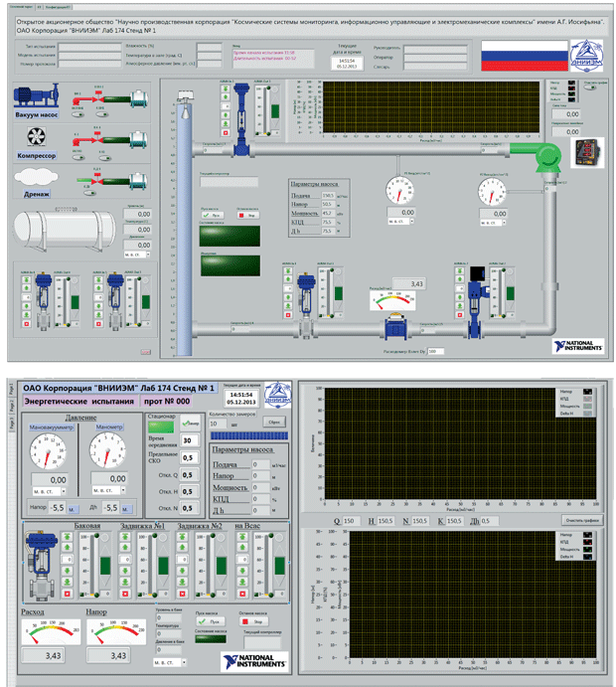Click the blue Вакуум насос pump icon
Screen dimensions: 616x687
36,96
